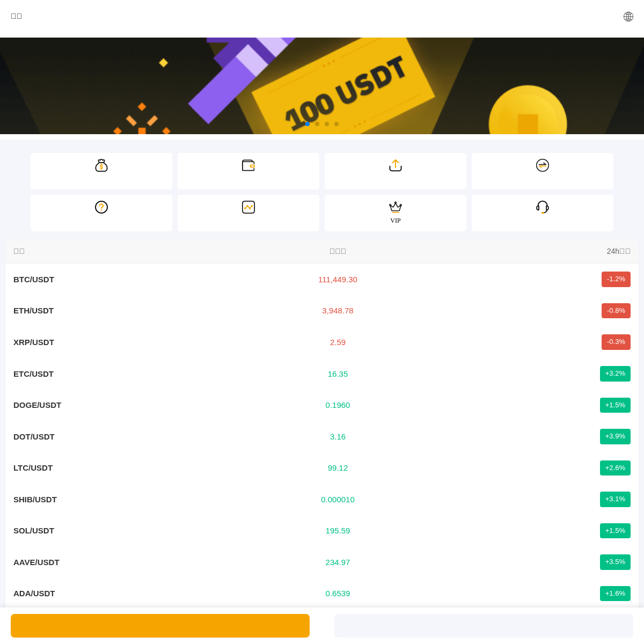Click the chart line icon tile

[248, 213]
